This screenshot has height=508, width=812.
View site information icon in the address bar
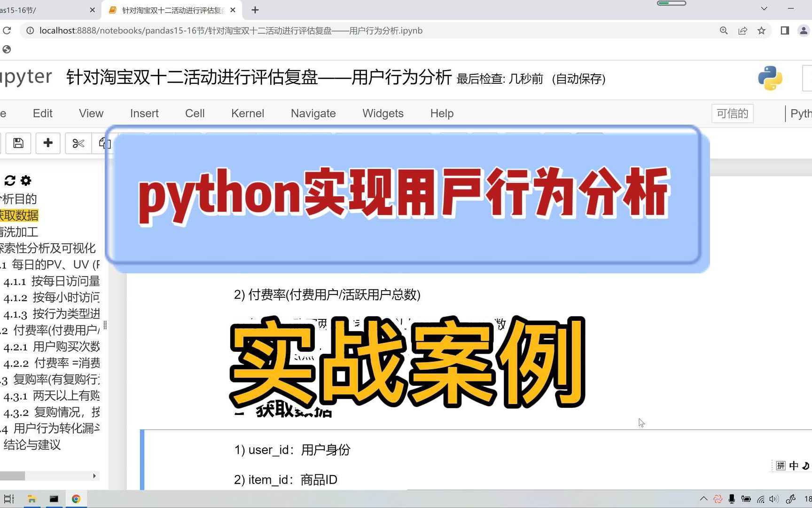30,31
